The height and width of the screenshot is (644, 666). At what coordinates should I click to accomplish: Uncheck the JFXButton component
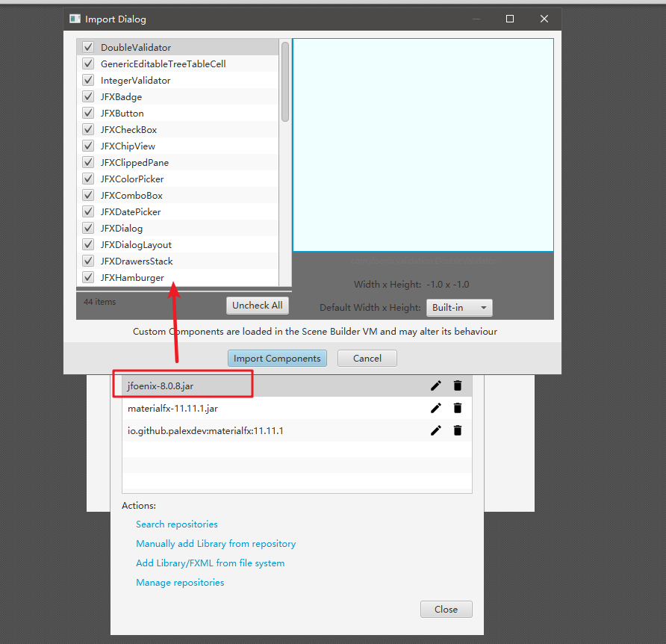87,113
